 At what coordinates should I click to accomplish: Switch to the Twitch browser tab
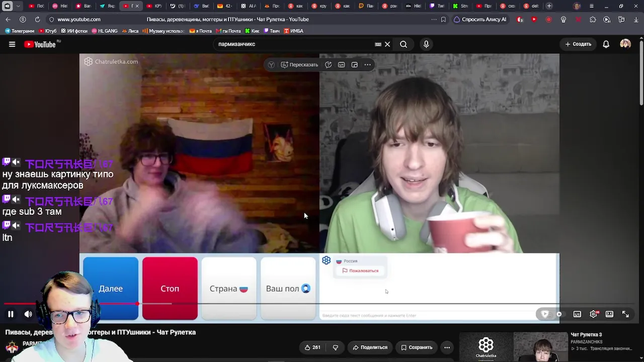pyautogui.click(x=437, y=6)
